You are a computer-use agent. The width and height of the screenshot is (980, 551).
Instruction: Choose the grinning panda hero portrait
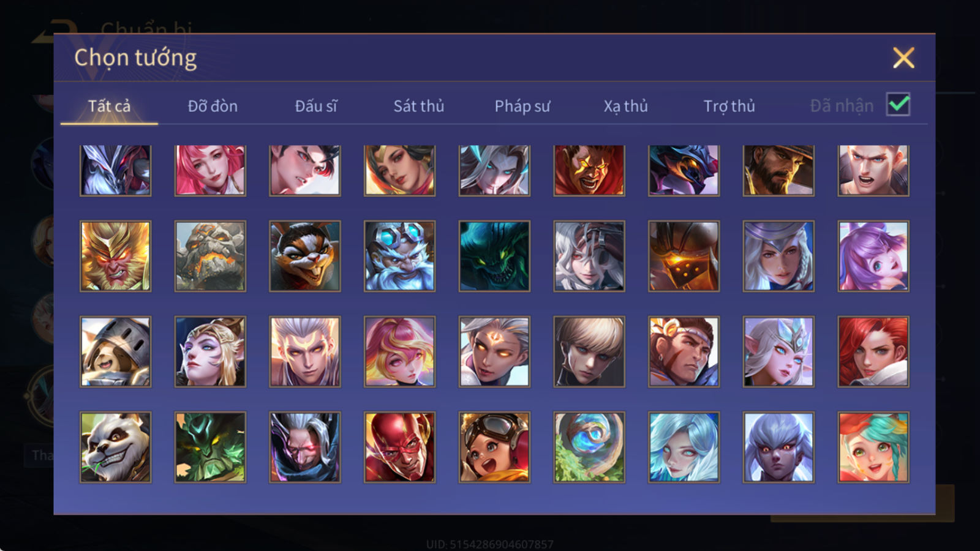coord(115,447)
